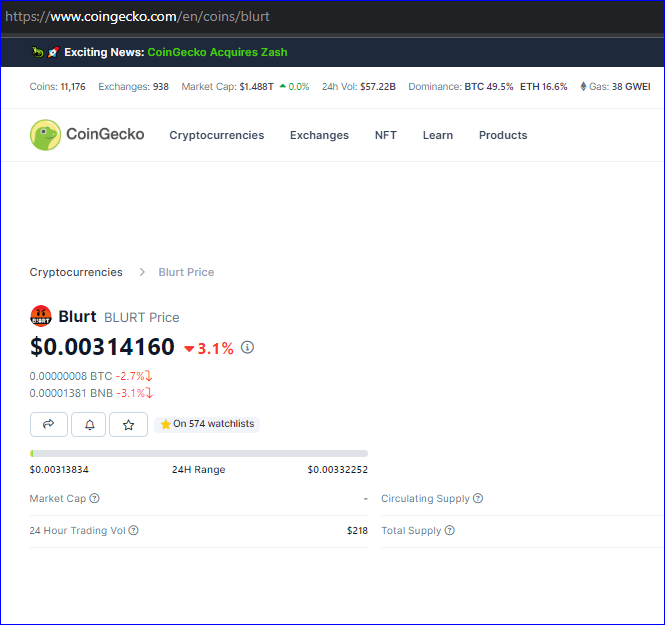Open CoinGecko Acquires Zash news link
665x625 pixels.
pyautogui.click(x=217, y=52)
